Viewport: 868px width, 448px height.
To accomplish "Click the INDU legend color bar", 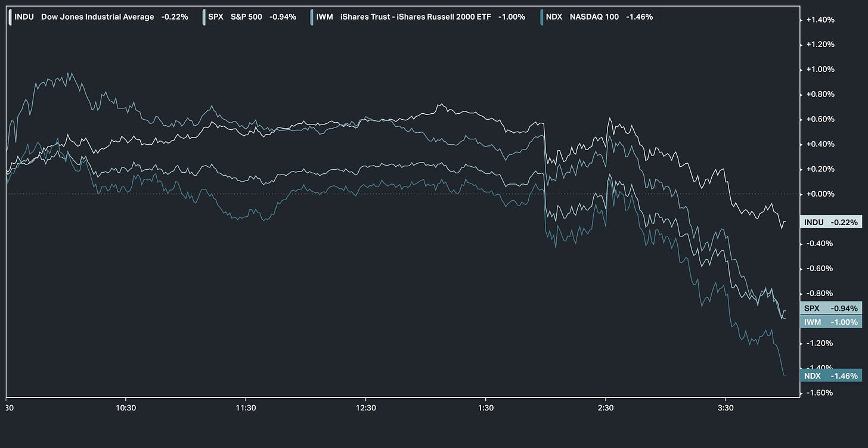I will click(x=11, y=17).
